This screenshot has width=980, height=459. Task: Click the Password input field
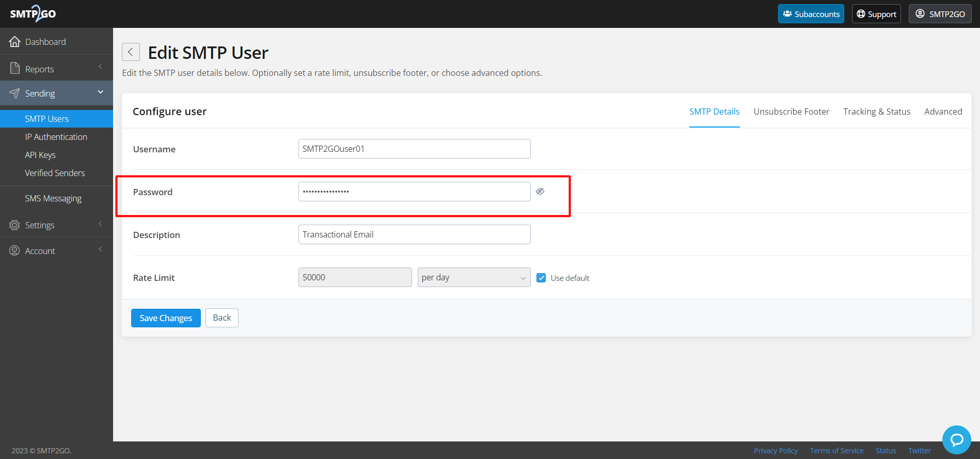click(x=414, y=192)
